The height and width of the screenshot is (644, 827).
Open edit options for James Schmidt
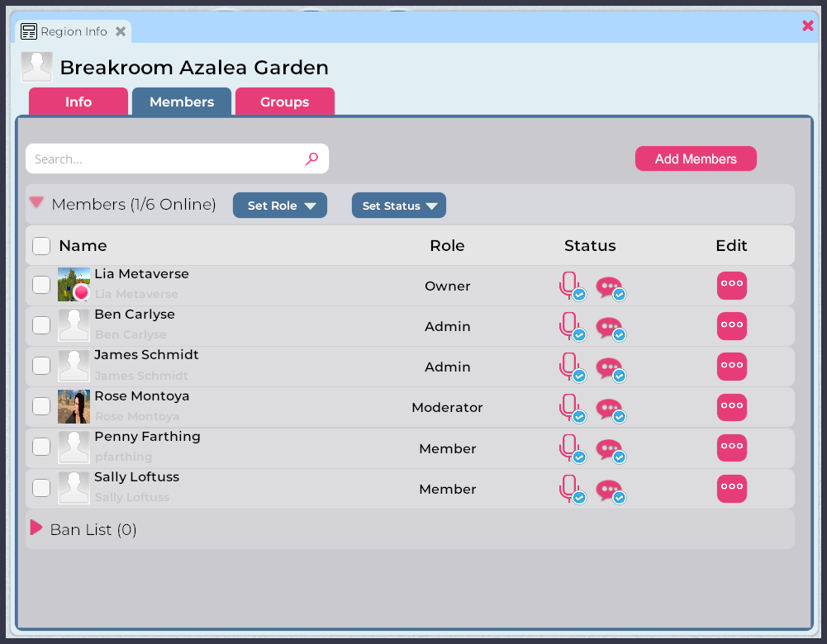731,366
